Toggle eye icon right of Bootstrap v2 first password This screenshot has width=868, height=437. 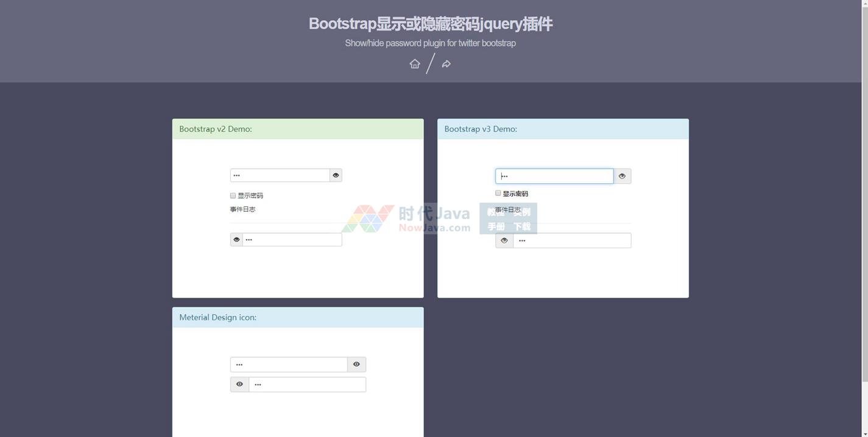[336, 175]
